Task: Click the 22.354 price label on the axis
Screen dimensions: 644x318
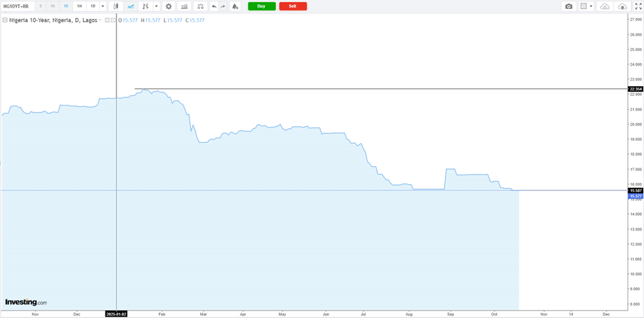Action: click(635, 89)
